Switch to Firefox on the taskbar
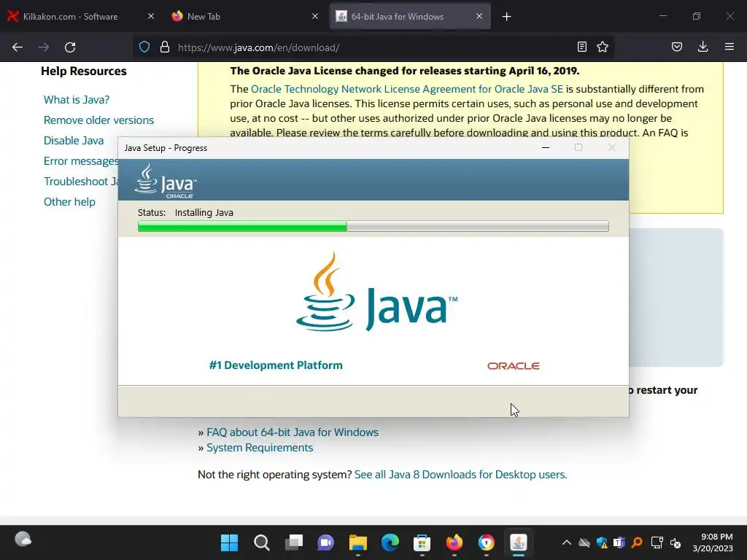 (454, 542)
